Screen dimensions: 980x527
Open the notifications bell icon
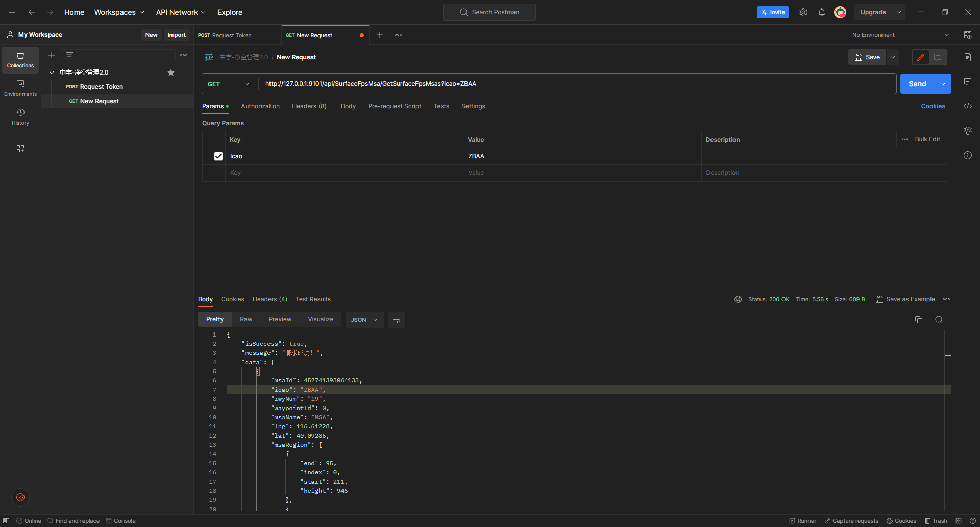point(822,12)
